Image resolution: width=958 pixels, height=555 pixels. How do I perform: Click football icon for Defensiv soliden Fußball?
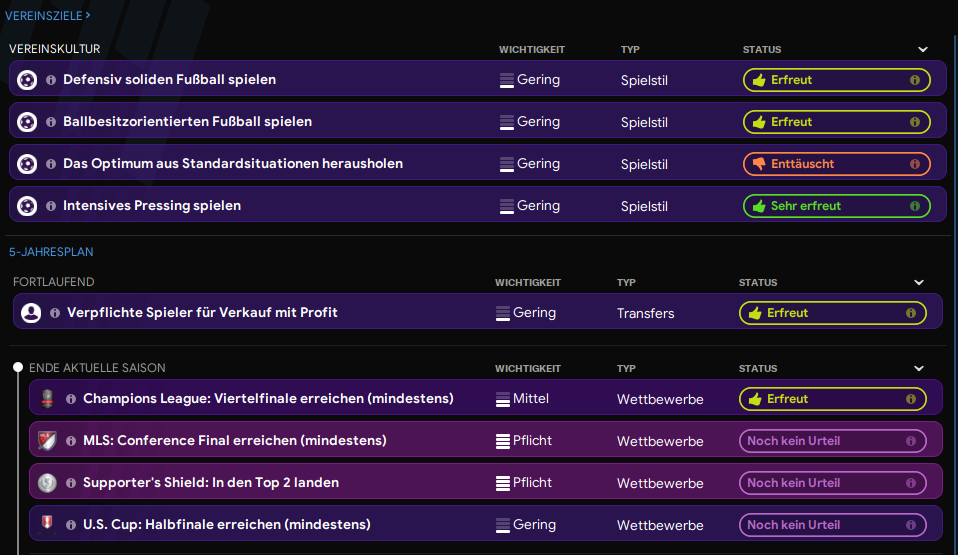[x=27, y=80]
